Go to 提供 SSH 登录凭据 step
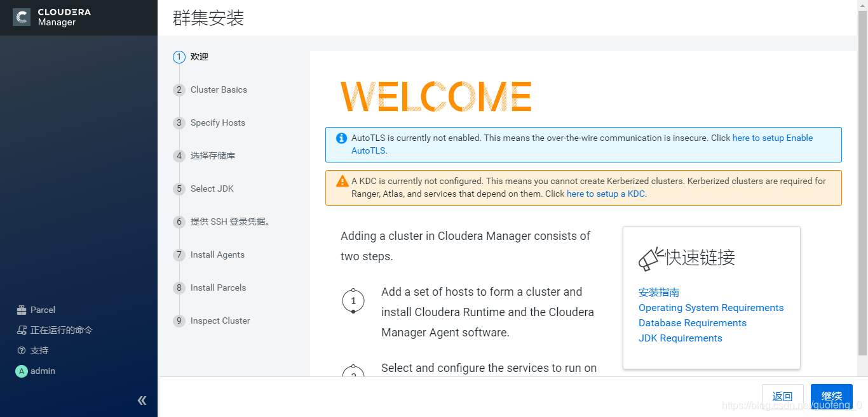The image size is (868, 417). 230,222
